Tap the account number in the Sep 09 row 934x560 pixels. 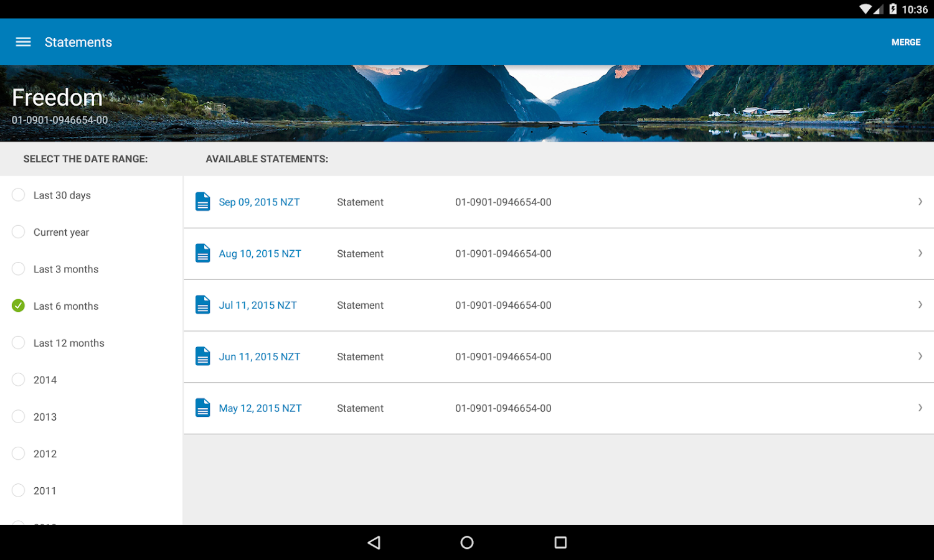click(503, 202)
